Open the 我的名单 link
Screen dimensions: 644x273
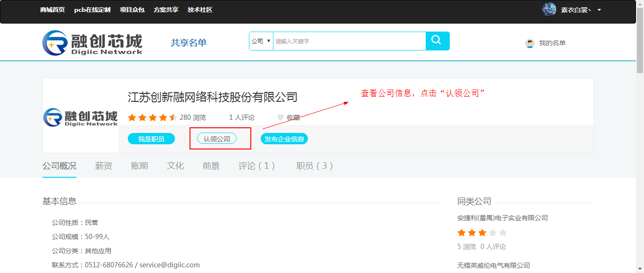(x=553, y=43)
